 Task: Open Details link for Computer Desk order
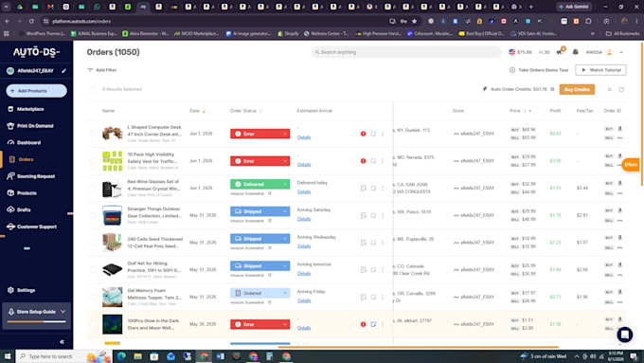point(304,137)
